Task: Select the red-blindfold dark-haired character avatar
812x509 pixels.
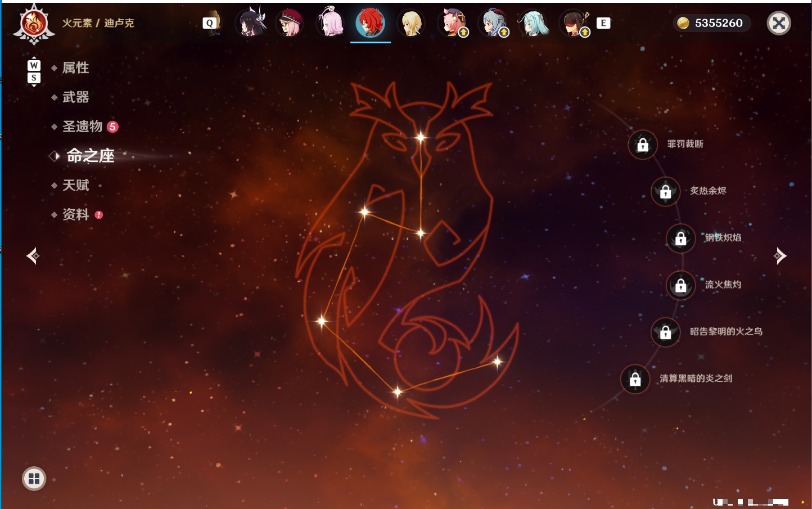Action: coord(574,23)
